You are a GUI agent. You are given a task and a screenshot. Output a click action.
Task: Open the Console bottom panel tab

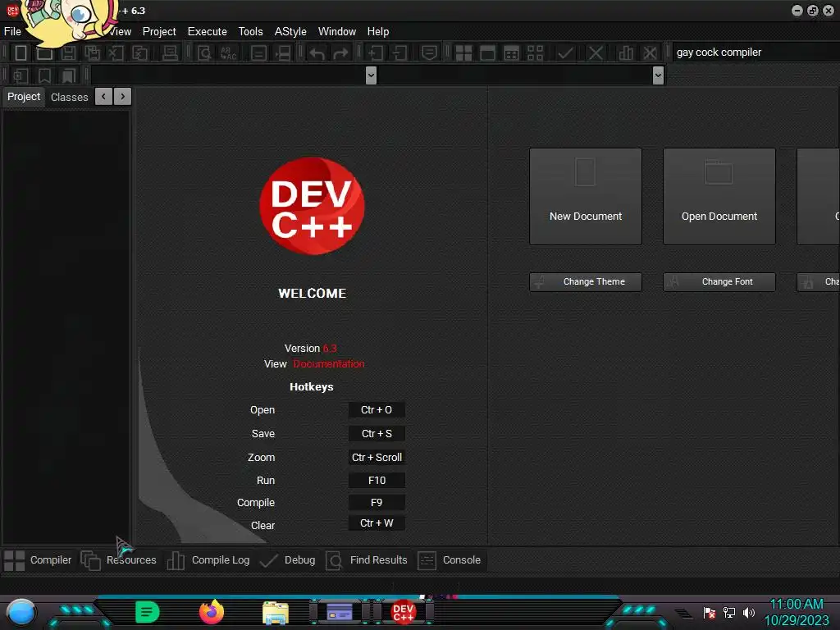coord(450,560)
